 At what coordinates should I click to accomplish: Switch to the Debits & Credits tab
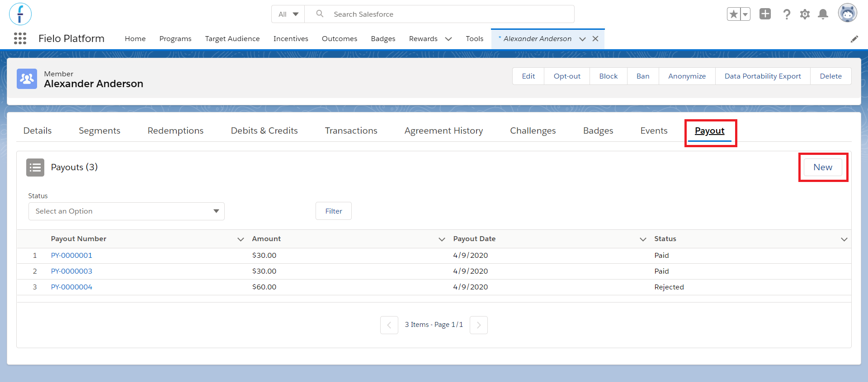[x=264, y=130]
